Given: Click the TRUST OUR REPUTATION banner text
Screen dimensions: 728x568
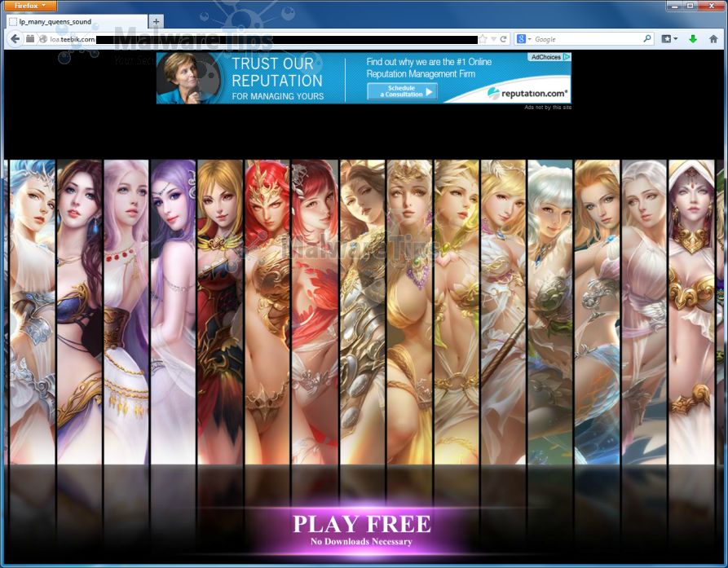Looking at the screenshot, I should (277, 72).
